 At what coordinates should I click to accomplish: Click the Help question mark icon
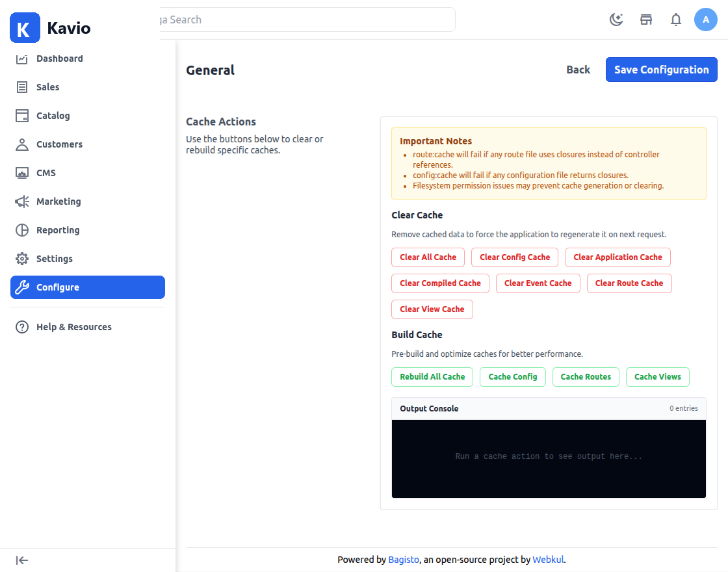pyautogui.click(x=22, y=327)
